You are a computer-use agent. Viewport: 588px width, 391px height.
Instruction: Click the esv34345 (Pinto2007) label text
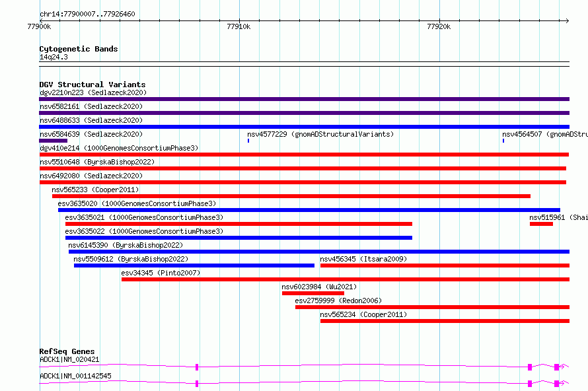point(161,273)
